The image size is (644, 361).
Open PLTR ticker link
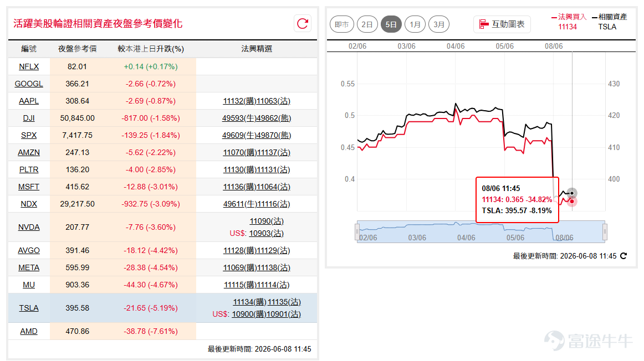pyautogui.click(x=29, y=170)
